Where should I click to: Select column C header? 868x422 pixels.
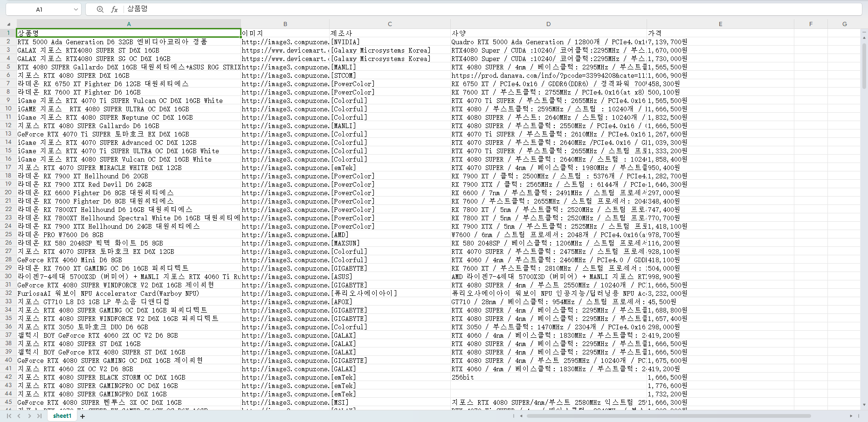click(x=390, y=24)
